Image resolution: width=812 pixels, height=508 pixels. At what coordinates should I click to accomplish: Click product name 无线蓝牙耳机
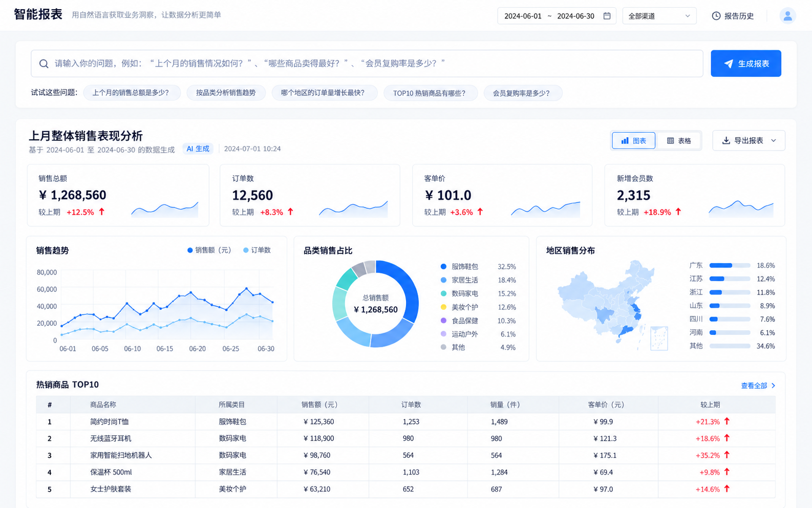pyautogui.click(x=111, y=438)
